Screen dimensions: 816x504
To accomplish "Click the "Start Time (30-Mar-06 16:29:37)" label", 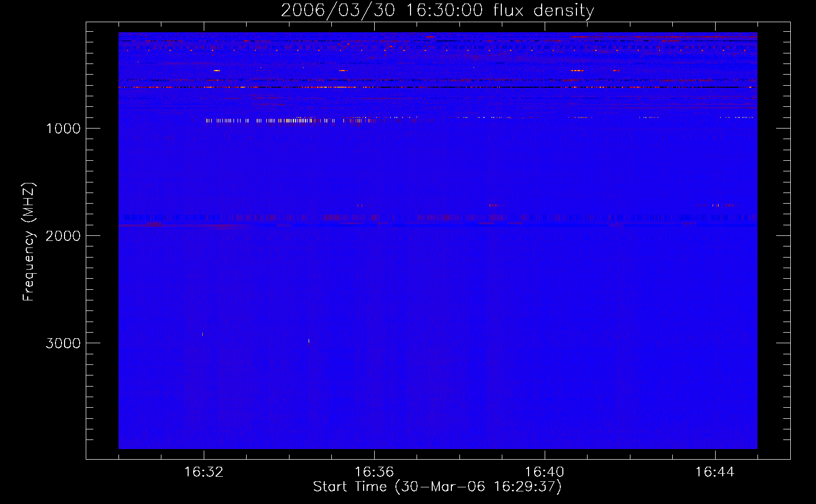I will tap(437, 487).
